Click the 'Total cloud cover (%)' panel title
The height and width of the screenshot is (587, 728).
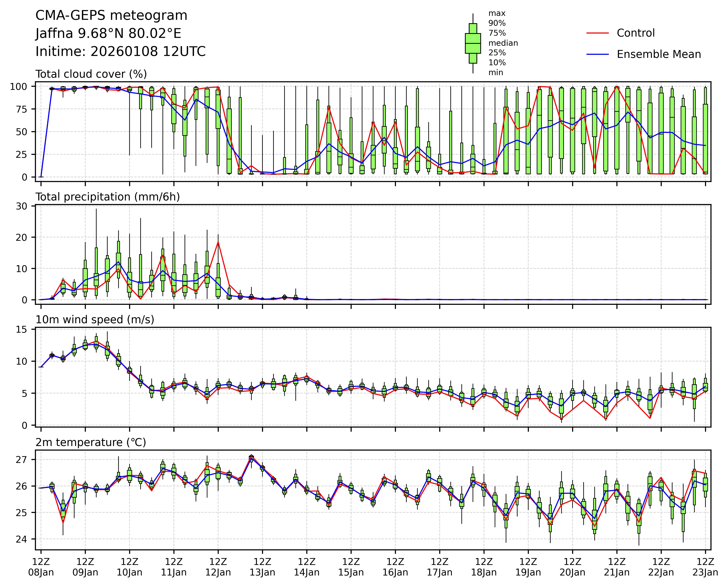click(x=91, y=74)
